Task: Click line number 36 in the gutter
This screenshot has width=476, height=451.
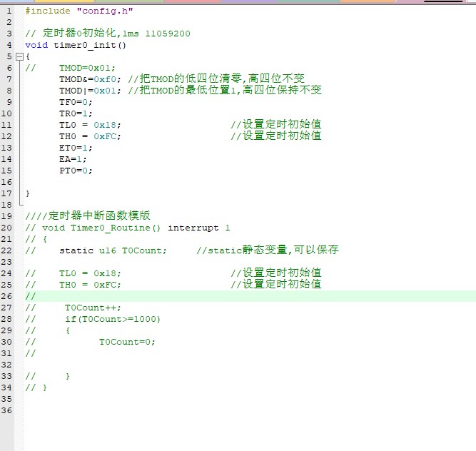Action: click(6, 410)
